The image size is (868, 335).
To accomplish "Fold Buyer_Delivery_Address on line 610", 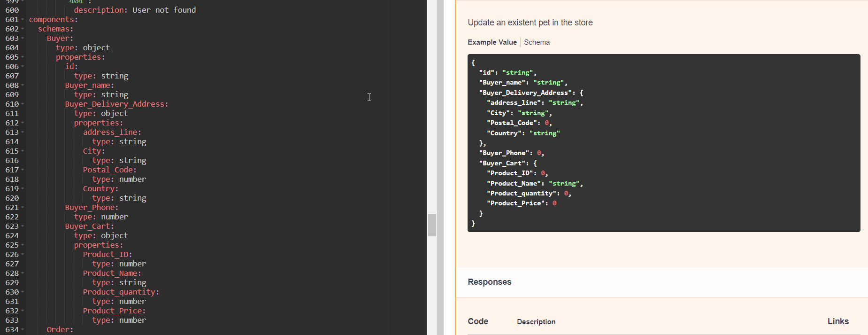I will click(x=23, y=104).
